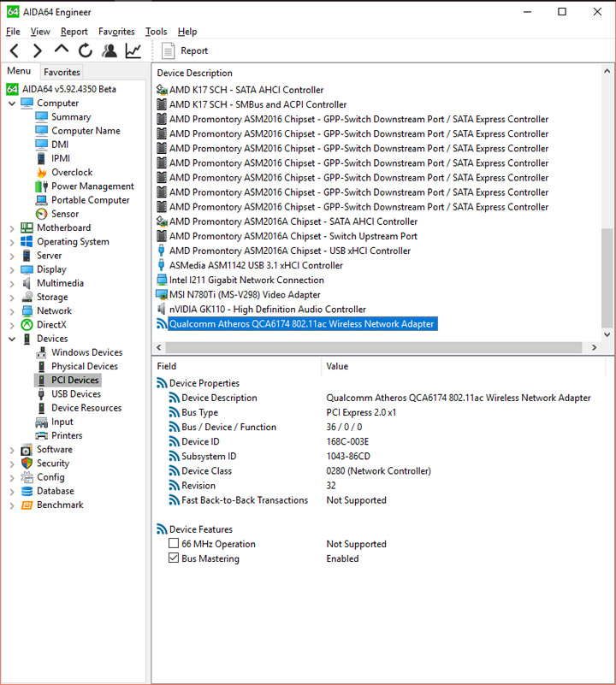Screen dimensions: 616x685
Task: Select the DMI item icon
Action: pos(42,145)
